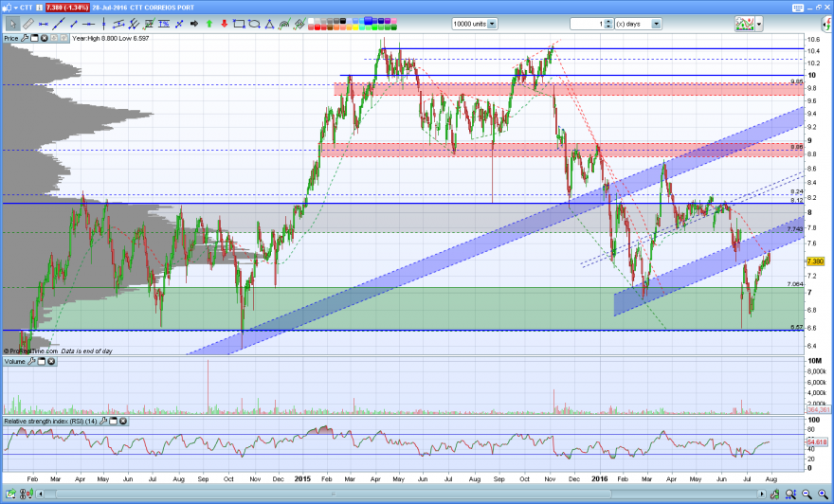Screen dimensions: 834x504
Task: Select the rectangle drawing tool
Action: point(240,24)
